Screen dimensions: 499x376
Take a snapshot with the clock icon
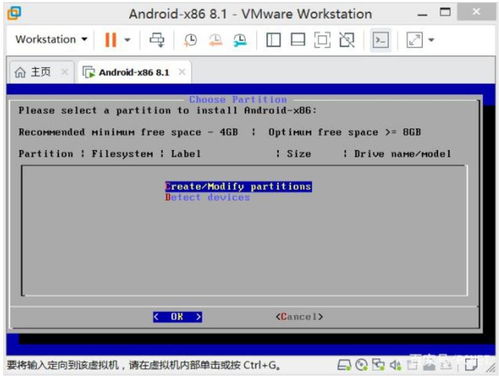[x=190, y=40]
